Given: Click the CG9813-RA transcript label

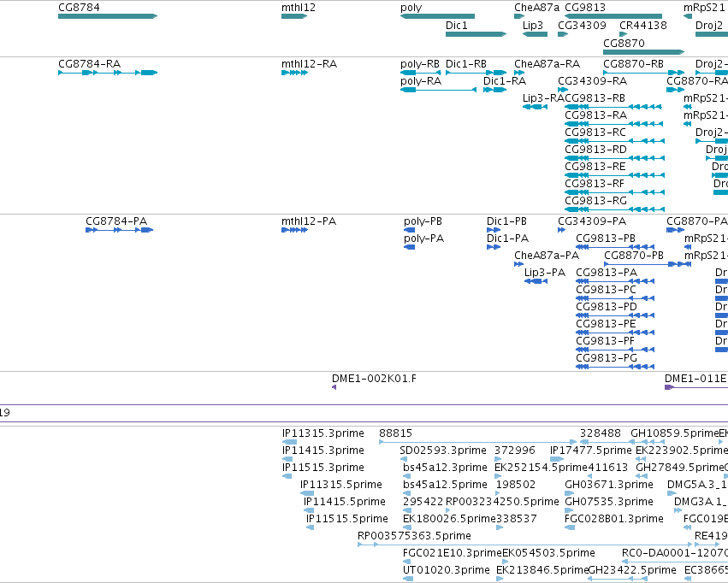Looking at the screenshot, I should [595, 115].
